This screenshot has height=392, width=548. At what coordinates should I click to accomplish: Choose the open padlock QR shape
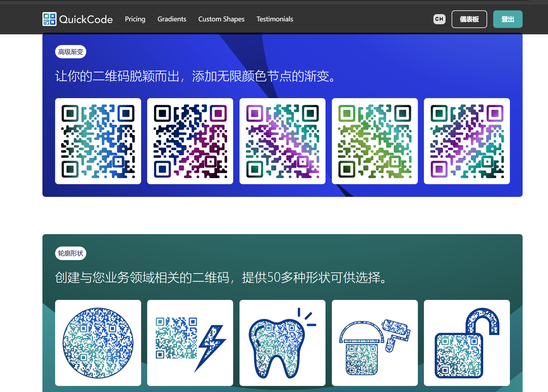(467, 343)
